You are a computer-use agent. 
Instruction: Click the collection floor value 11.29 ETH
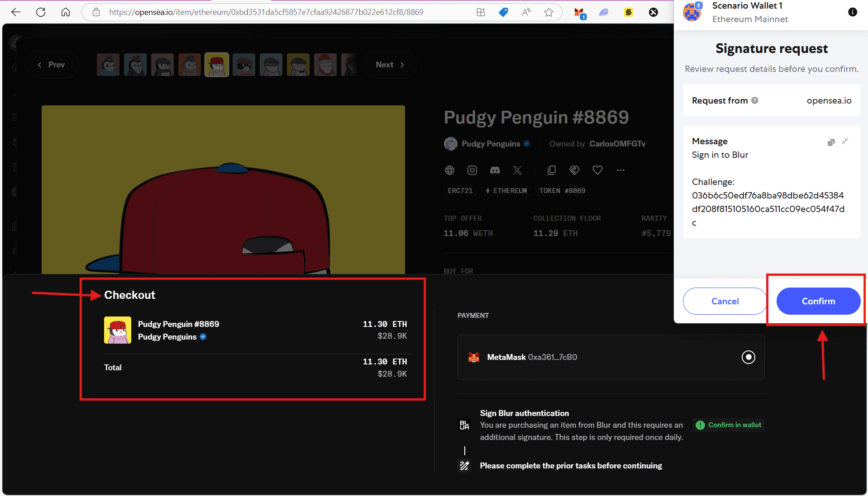[x=555, y=233]
